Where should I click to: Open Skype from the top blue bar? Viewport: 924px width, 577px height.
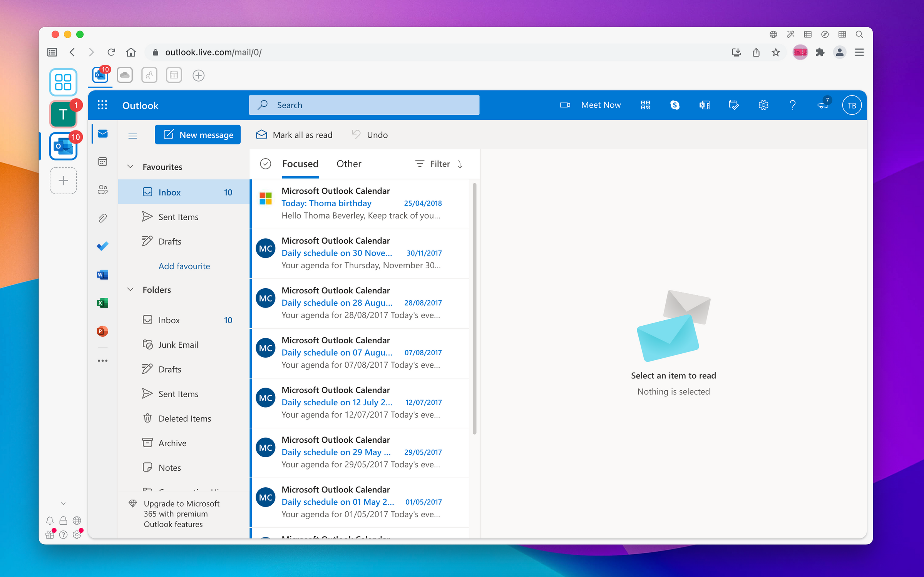(x=675, y=105)
